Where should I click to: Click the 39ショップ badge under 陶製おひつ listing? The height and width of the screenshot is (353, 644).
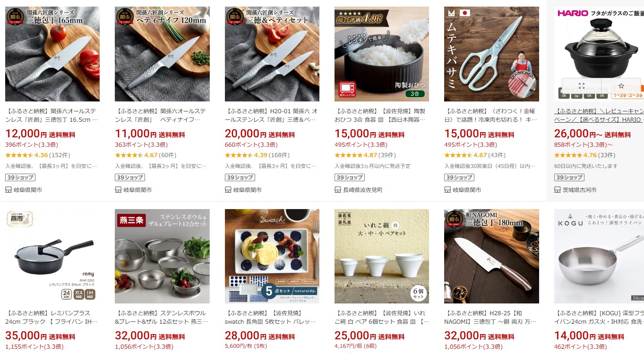[x=350, y=177]
